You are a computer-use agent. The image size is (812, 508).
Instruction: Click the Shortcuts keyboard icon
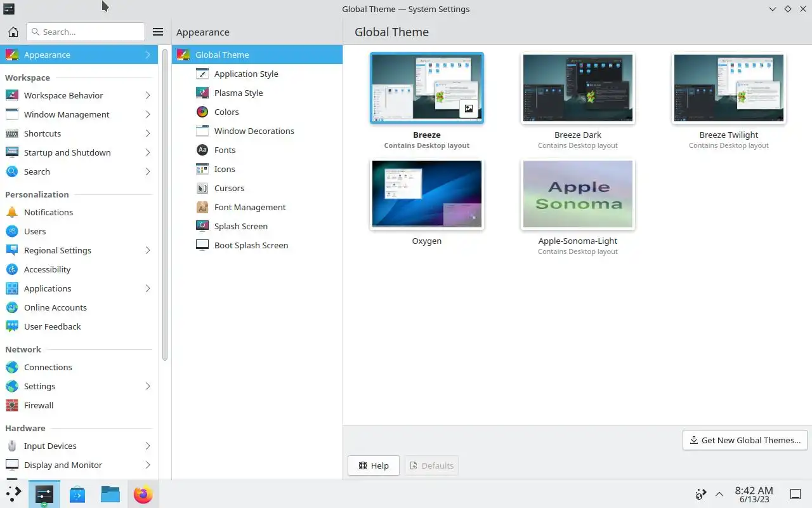pos(12,133)
